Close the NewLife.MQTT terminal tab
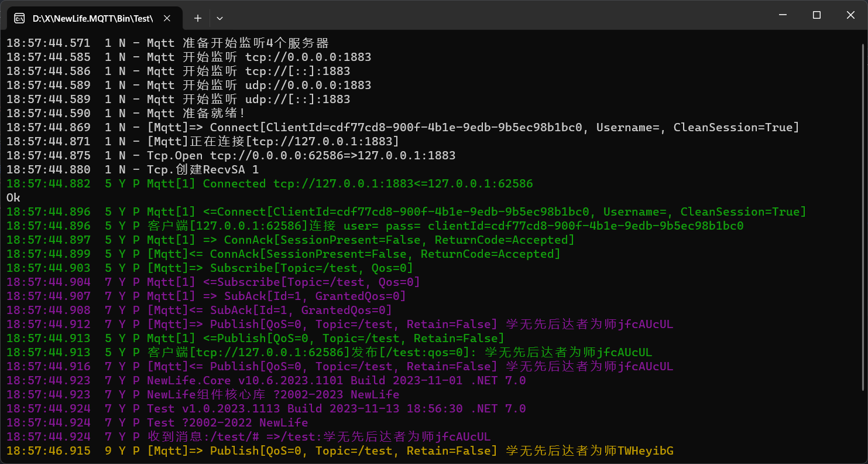The height and width of the screenshot is (464, 868). pyautogui.click(x=167, y=18)
